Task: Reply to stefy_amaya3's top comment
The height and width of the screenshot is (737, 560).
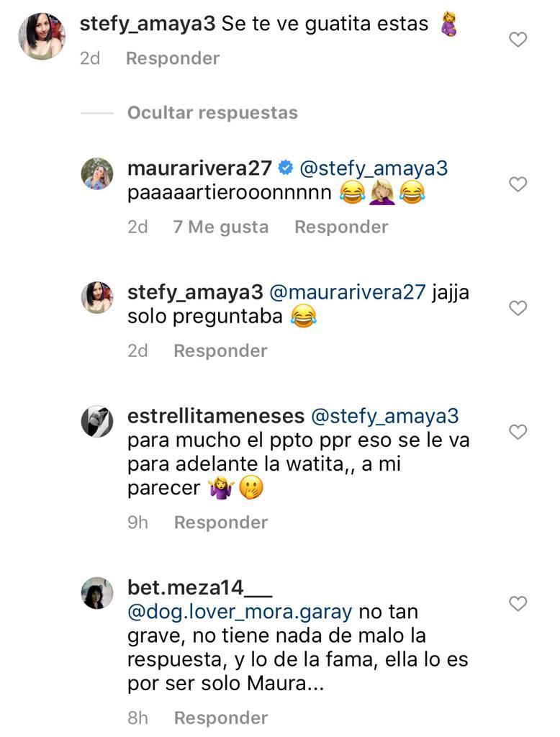Action: point(172,58)
